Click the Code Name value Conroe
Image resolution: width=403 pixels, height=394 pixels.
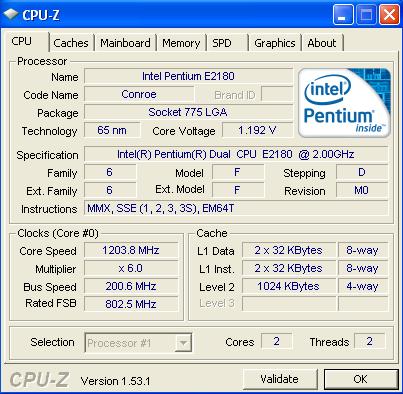139,94
